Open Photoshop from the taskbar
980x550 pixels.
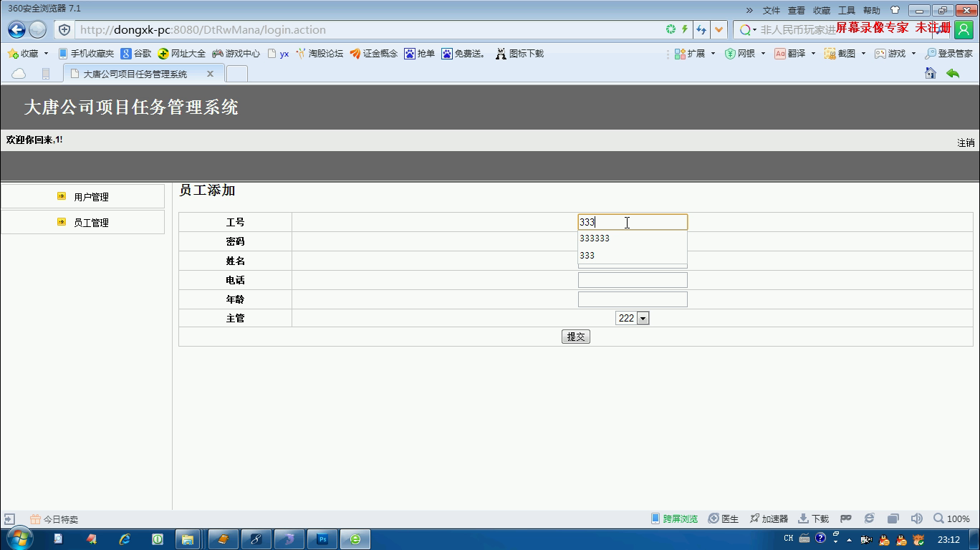(x=322, y=539)
